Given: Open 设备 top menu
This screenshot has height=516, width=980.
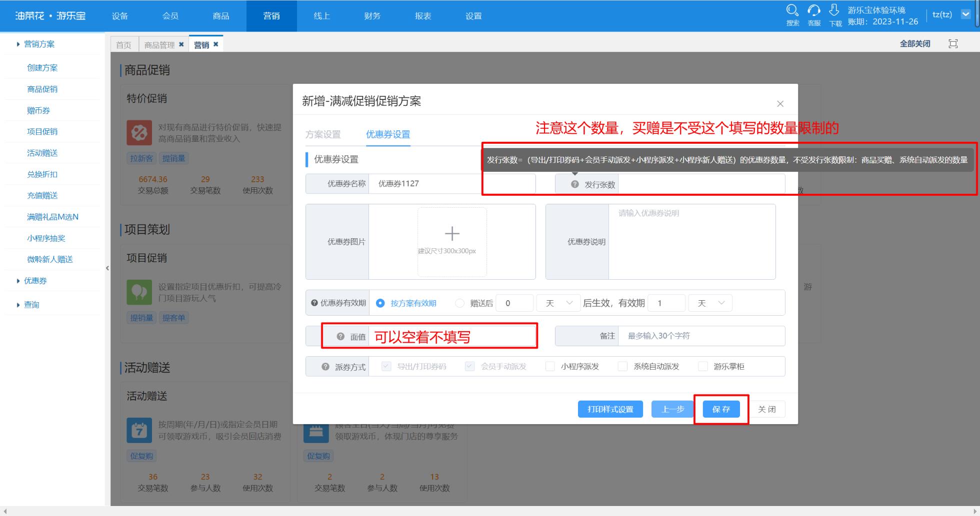Looking at the screenshot, I should coord(120,16).
